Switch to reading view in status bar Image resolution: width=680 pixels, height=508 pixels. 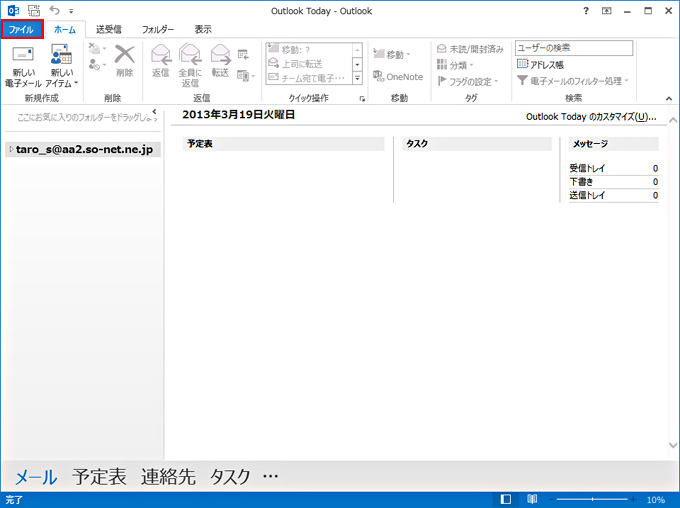point(532,499)
